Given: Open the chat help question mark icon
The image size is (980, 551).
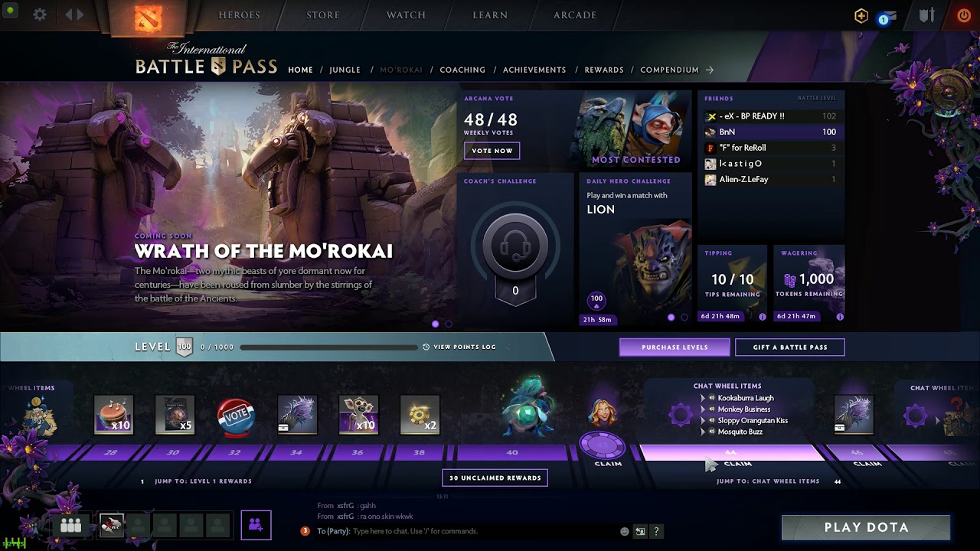Looking at the screenshot, I should (x=656, y=531).
